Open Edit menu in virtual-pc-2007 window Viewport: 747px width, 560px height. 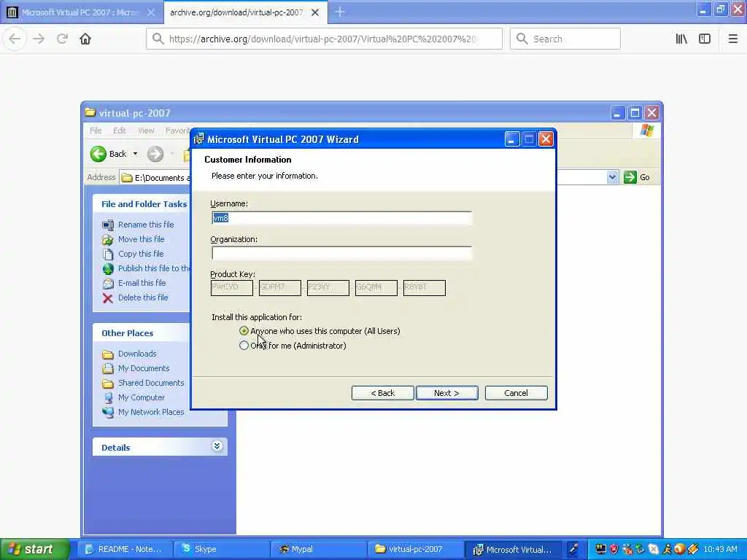[x=119, y=131]
